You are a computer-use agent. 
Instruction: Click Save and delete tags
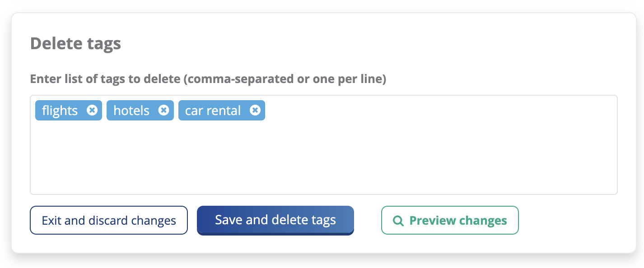pyautogui.click(x=275, y=220)
